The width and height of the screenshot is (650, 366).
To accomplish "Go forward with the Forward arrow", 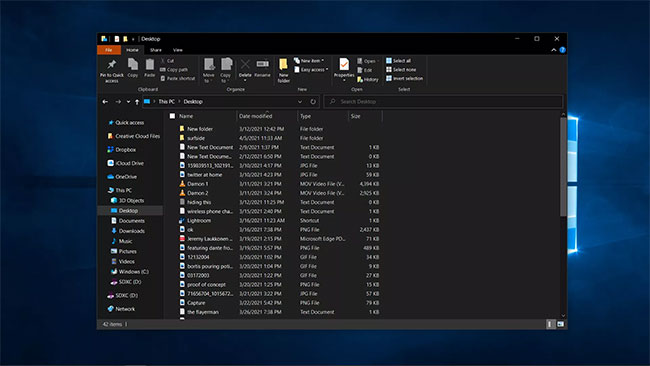I will 118,102.
